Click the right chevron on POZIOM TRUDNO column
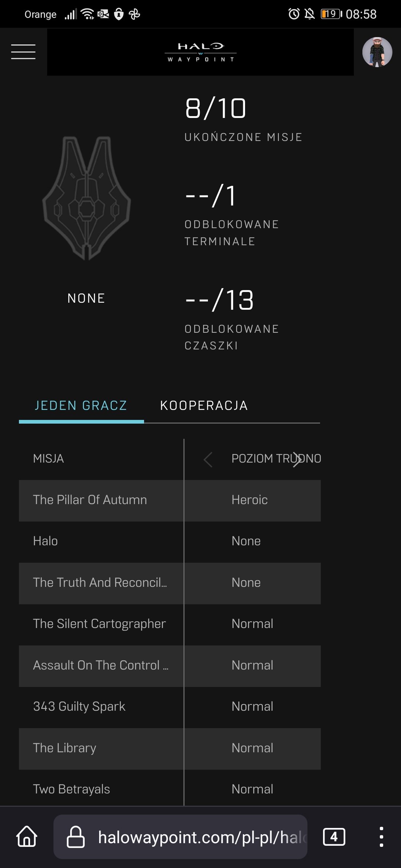The height and width of the screenshot is (868, 401). [x=296, y=460]
